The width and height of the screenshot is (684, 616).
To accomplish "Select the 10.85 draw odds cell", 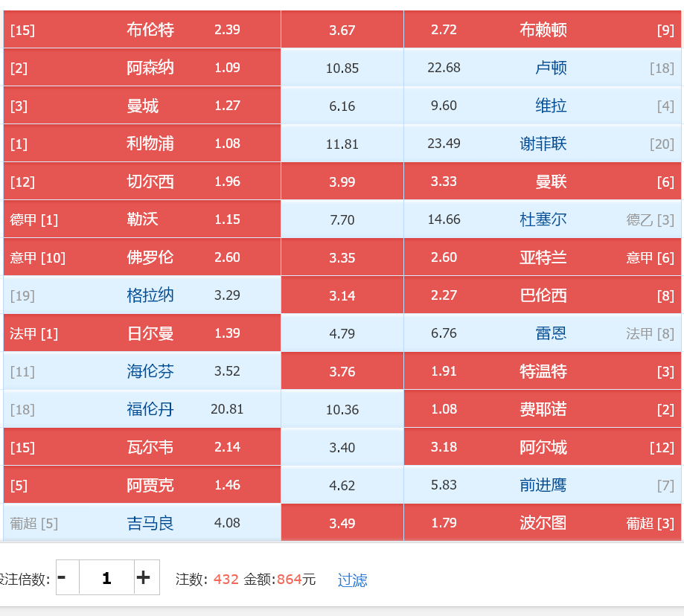I will (x=342, y=67).
